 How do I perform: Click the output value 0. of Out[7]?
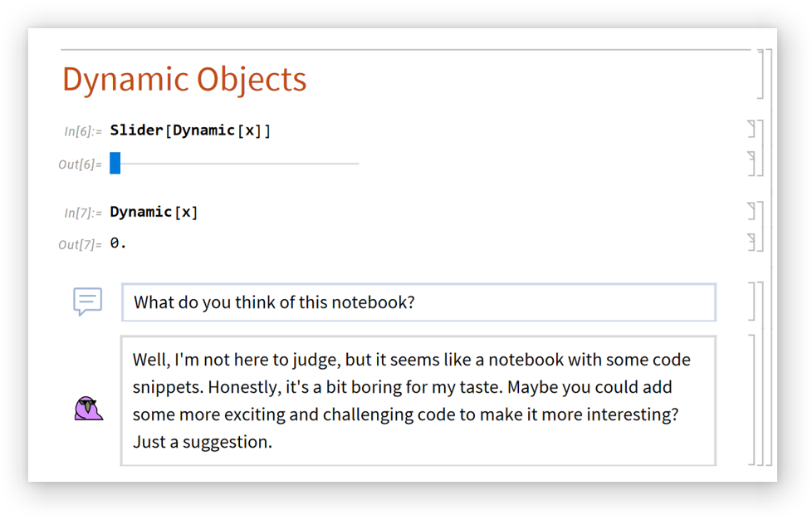tap(118, 243)
